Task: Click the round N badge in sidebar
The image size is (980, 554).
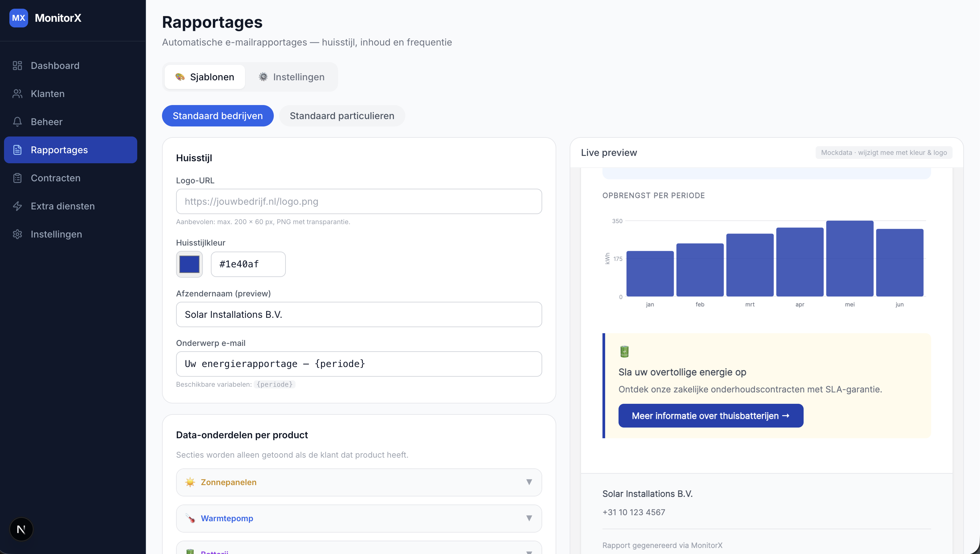Action: [x=21, y=529]
